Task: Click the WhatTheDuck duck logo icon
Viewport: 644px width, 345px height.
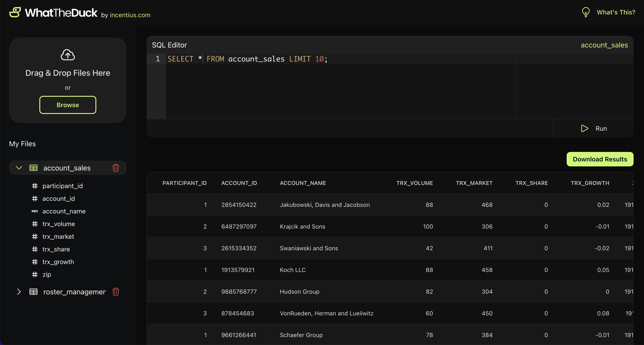Action: [x=15, y=12]
